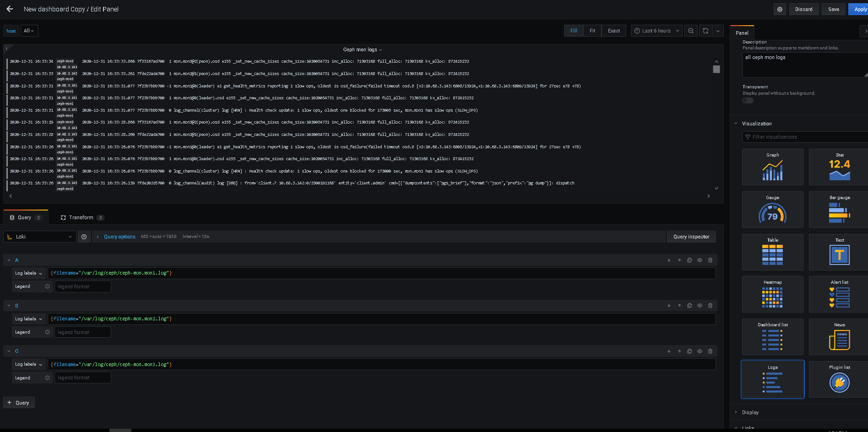Click the Query inspector button
868x432 pixels.
pos(691,237)
